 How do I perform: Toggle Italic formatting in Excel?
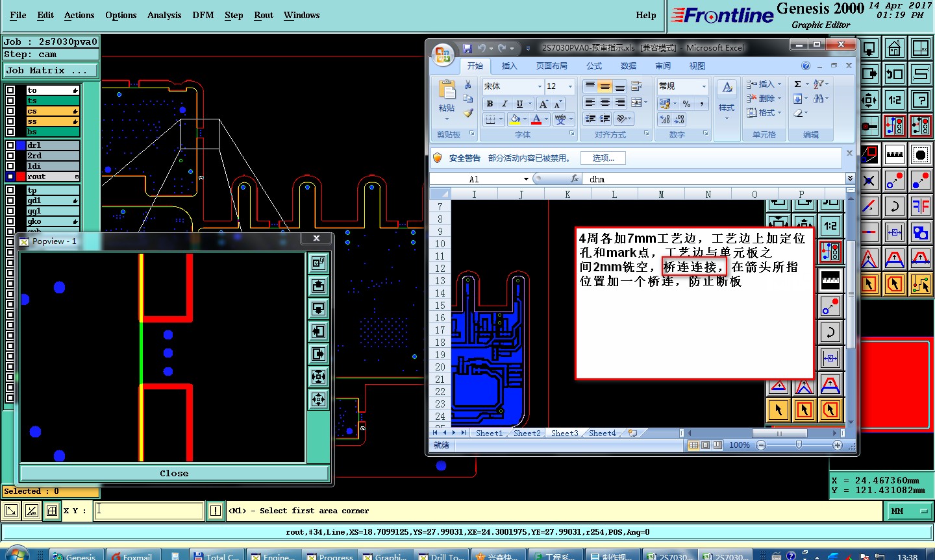point(505,104)
